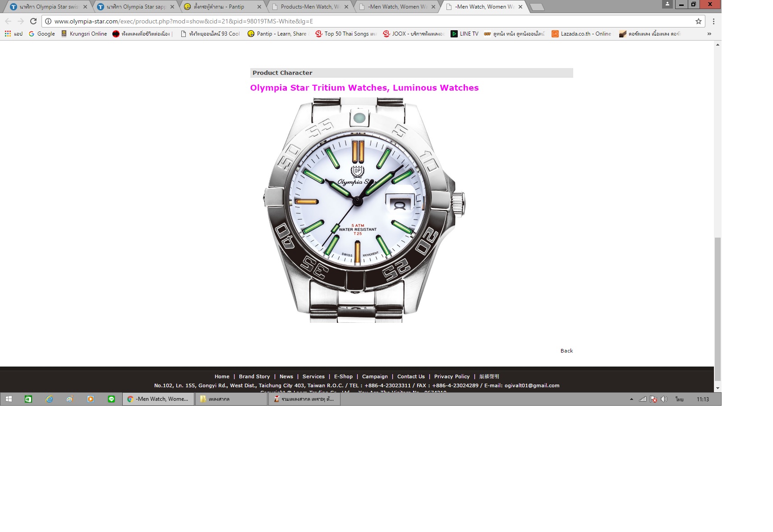Screen dimensions: 773x532
Task: Close the Products-Men Watch tab
Action: click(346, 7)
